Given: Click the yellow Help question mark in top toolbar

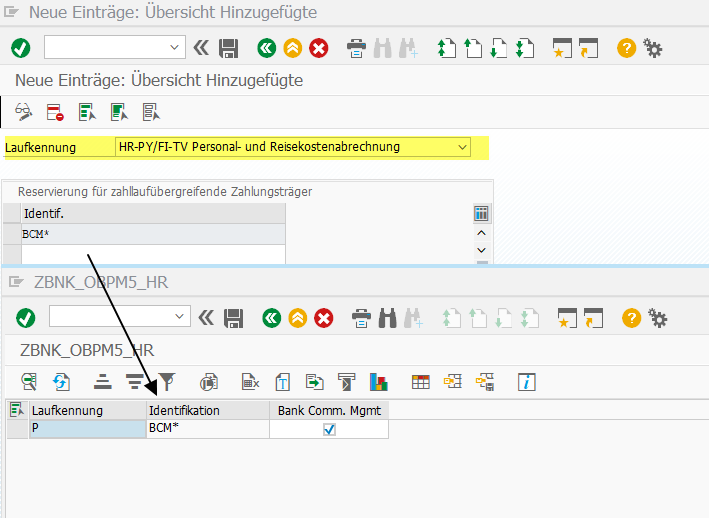Looking at the screenshot, I should 626,47.
